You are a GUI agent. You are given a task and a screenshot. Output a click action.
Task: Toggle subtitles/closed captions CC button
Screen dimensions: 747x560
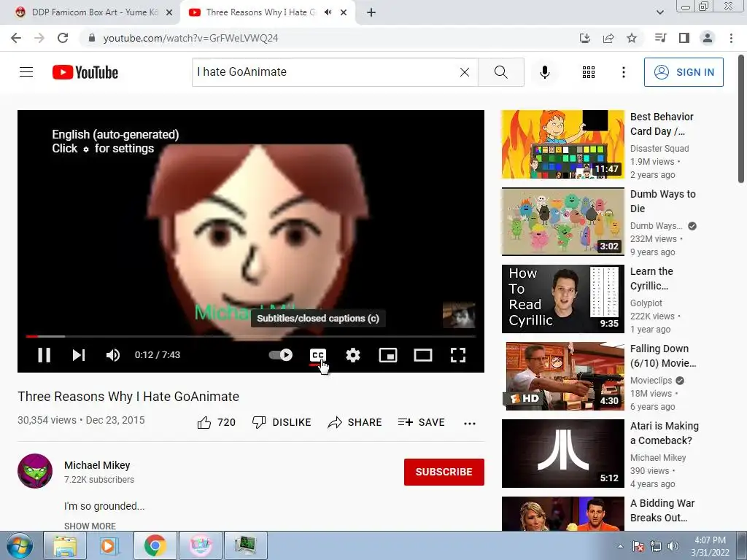click(318, 355)
